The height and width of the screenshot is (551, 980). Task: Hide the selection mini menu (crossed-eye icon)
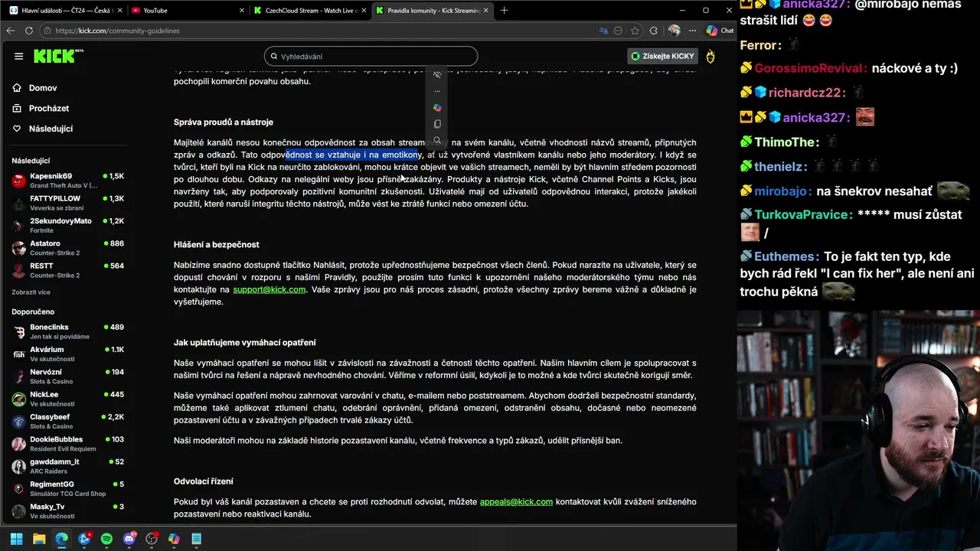pyautogui.click(x=437, y=75)
